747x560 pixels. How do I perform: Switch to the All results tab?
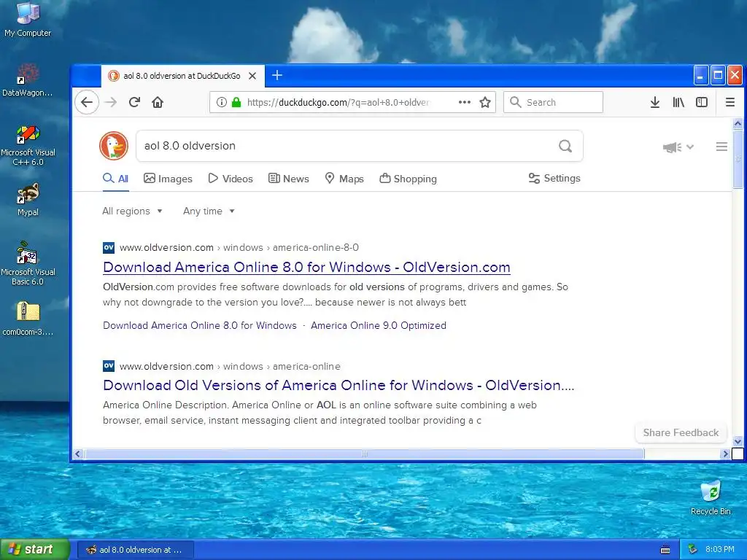click(116, 179)
